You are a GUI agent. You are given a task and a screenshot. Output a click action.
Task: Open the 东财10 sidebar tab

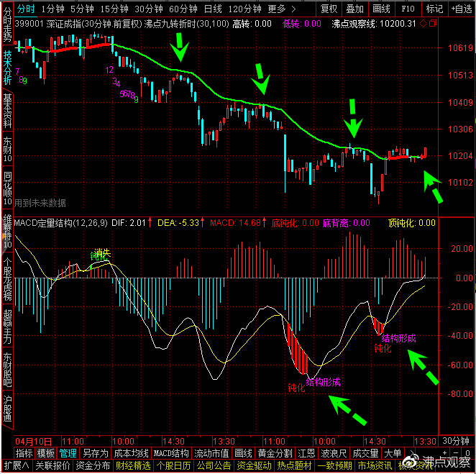[x=7, y=150]
